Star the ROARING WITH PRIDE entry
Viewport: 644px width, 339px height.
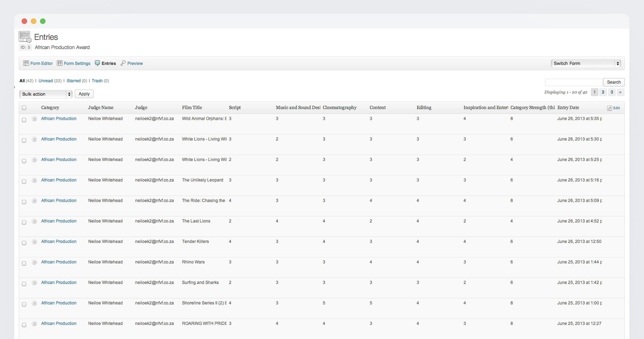(34, 324)
